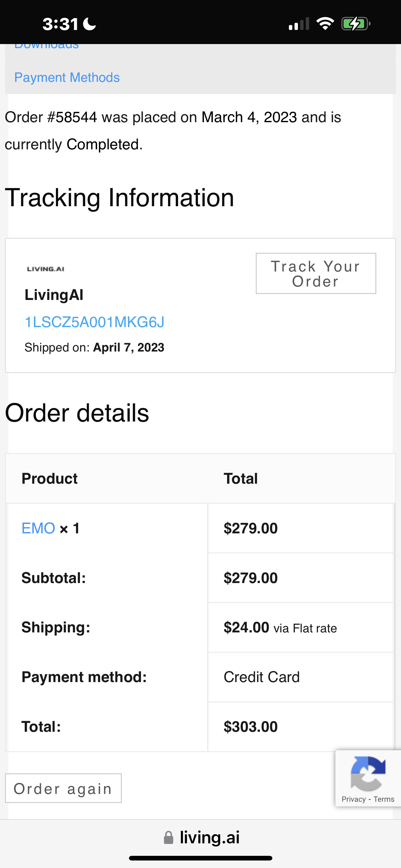Image resolution: width=401 pixels, height=868 pixels.
Task: Open the EMO product link
Action: [x=38, y=528]
